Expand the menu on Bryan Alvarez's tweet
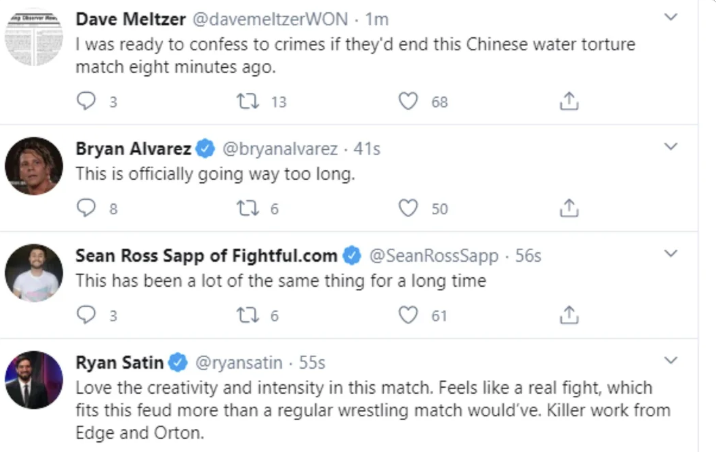The width and height of the screenshot is (716, 452). [x=672, y=147]
